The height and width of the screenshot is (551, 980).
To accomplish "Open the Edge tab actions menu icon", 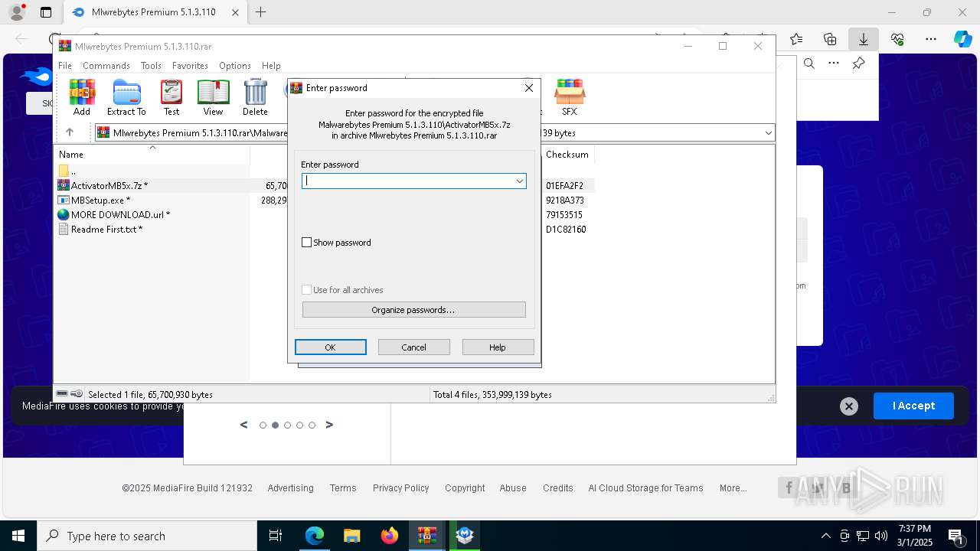I will (46, 12).
